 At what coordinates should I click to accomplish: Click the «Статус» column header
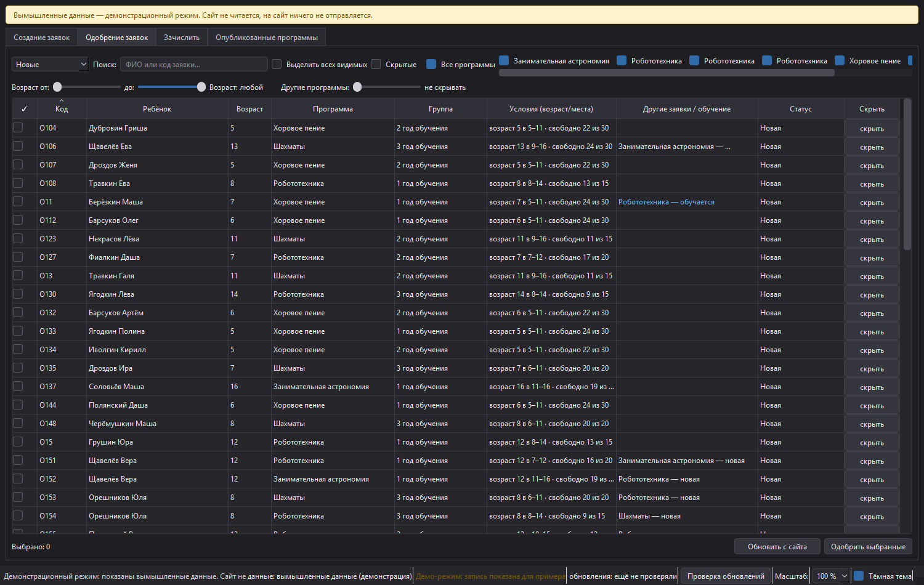[801, 109]
